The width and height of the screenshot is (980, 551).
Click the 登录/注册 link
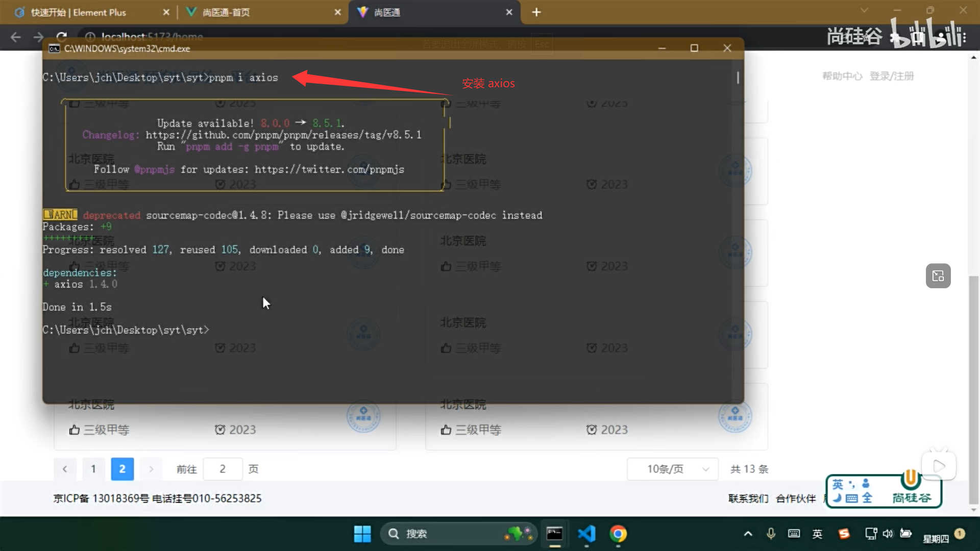891,76
